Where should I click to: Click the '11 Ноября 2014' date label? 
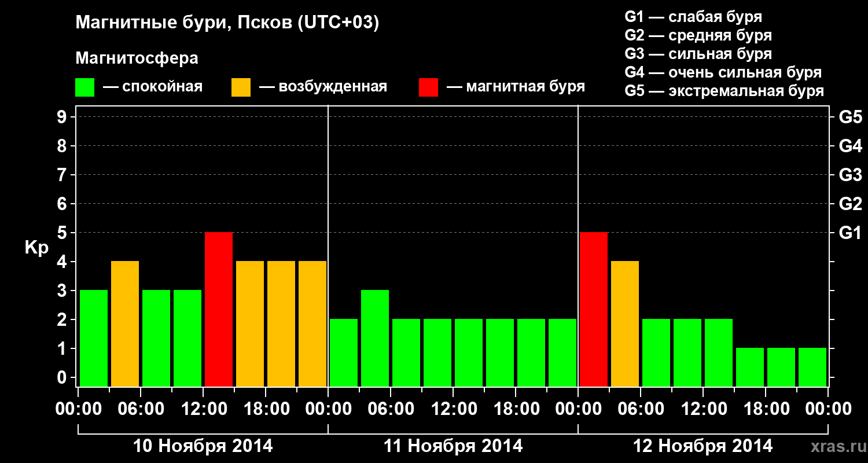click(x=453, y=446)
